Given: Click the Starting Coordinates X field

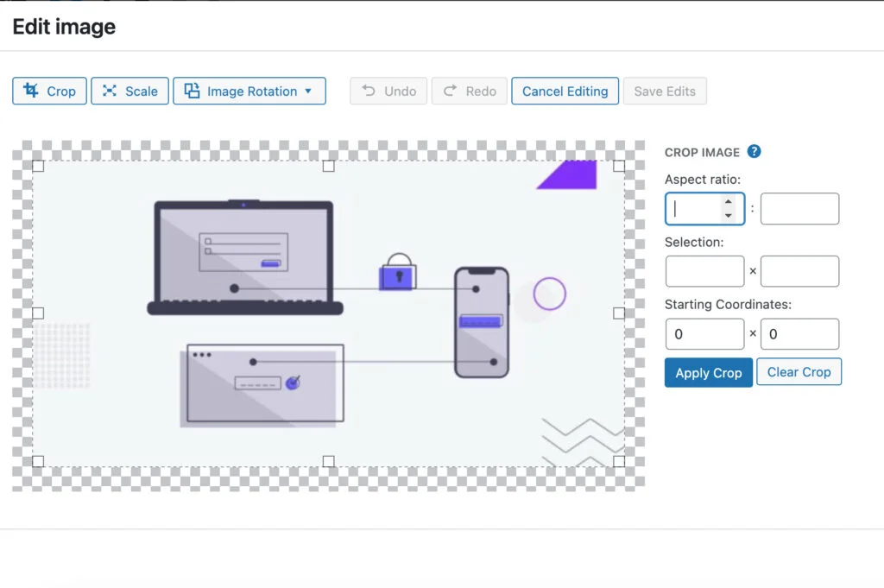Looking at the screenshot, I should (x=704, y=333).
